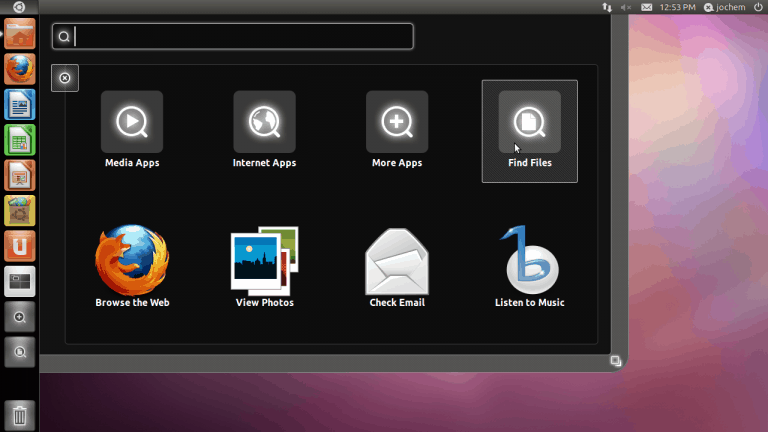Screen dimensions: 768x432
Task: Open the More Apps category
Action: (397, 130)
